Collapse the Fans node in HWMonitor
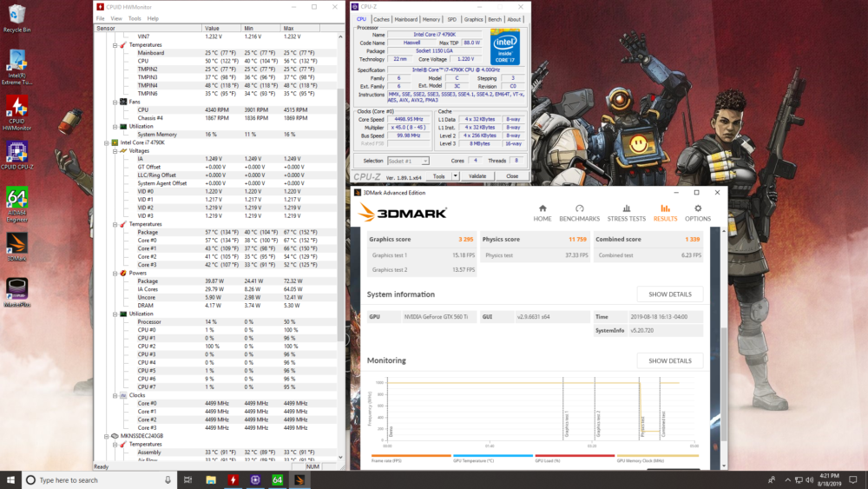 coord(115,102)
